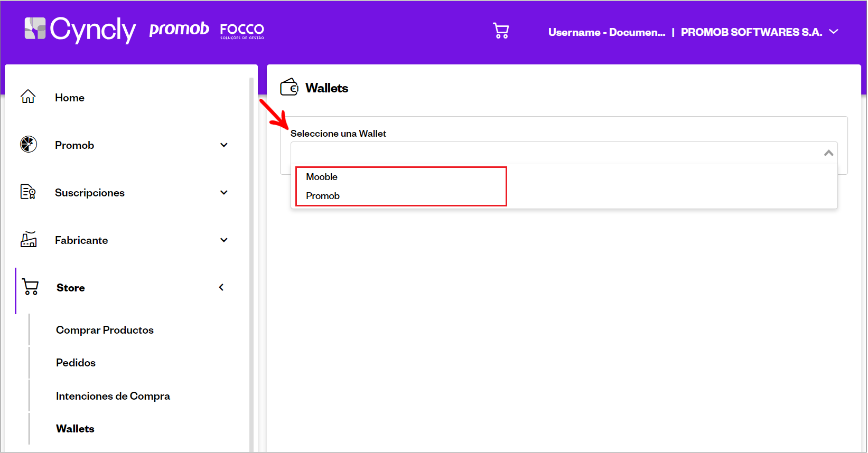Open the Fabricante sidebar section
The image size is (868, 453).
click(x=81, y=240)
